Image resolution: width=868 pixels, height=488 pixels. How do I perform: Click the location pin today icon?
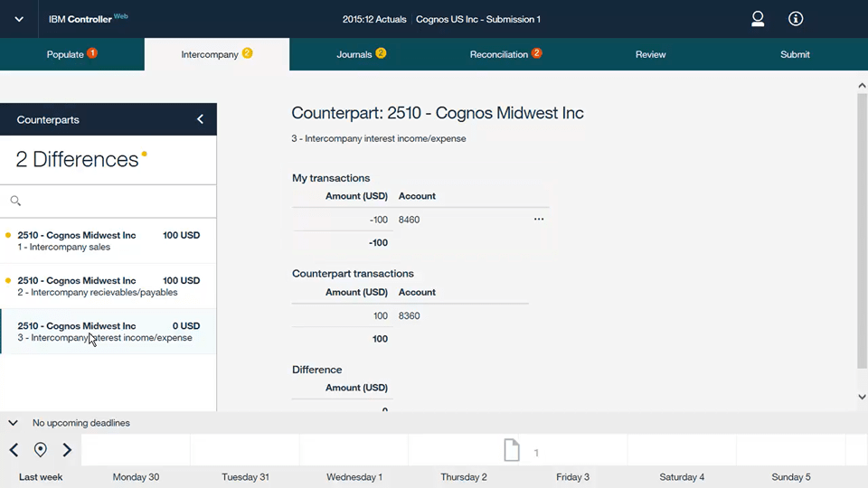tap(40, 450)
